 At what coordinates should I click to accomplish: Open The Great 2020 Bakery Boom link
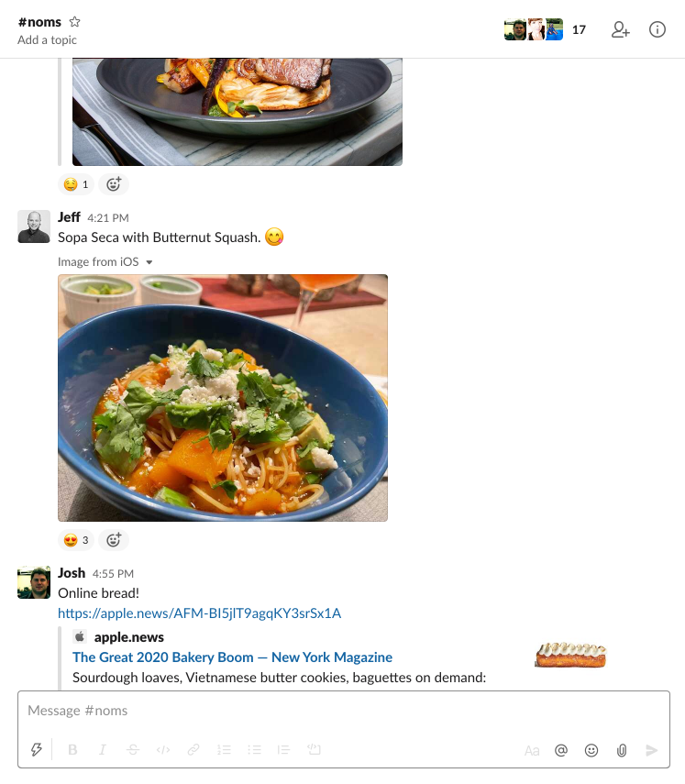(x=232, y=657)
